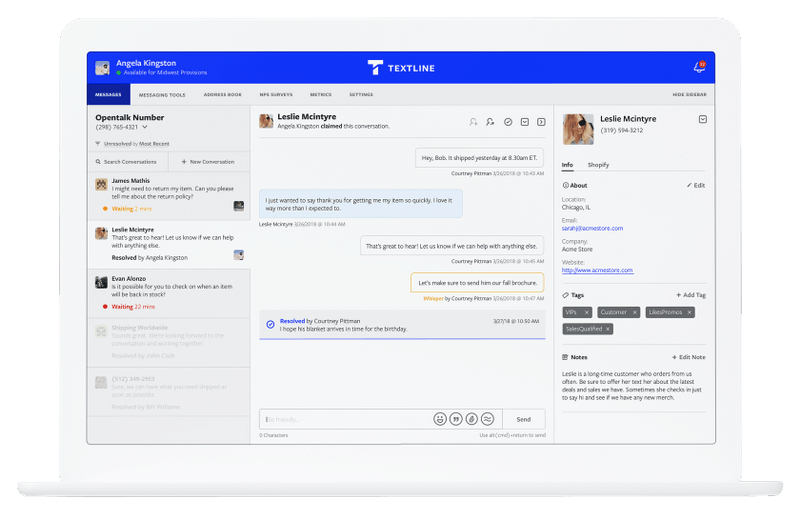Screen dimensions: 800x514
Task: Click the message input field
Action: click(x=340, y=419)
